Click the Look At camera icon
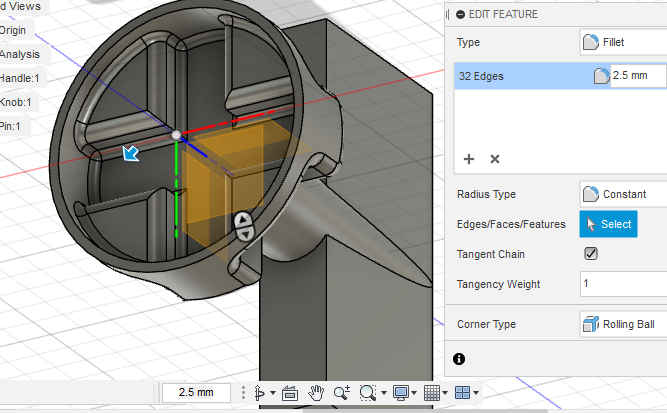The width and height of the screenshot is (667, 413). click(289, 393)
